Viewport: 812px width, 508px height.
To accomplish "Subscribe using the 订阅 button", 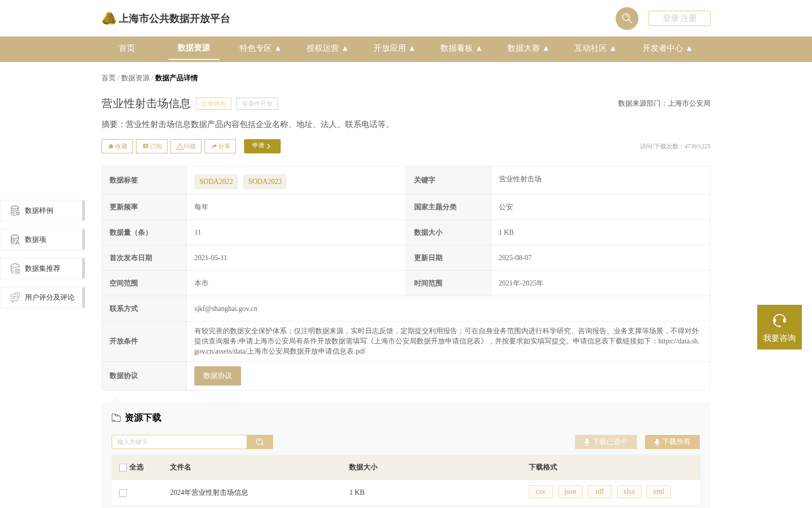I will (152, 146).
